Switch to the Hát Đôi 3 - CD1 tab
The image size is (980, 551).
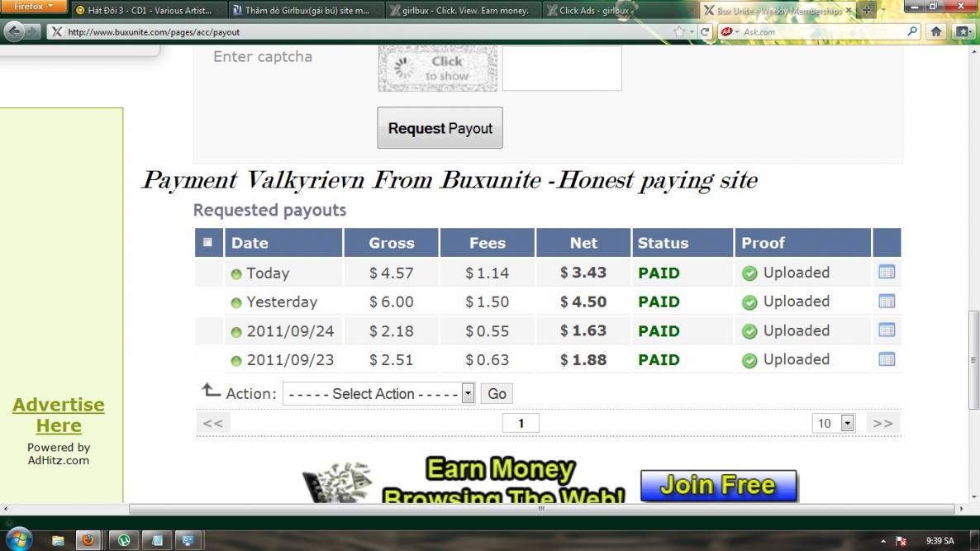coord(148,10)
